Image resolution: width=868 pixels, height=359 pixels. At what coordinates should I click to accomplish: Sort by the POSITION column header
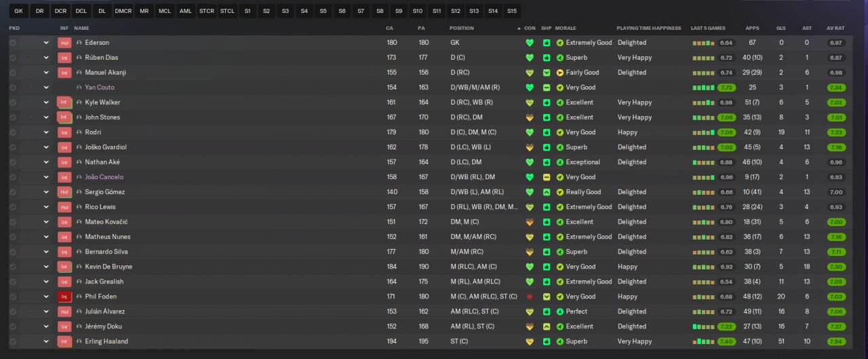tap(462, 29)
